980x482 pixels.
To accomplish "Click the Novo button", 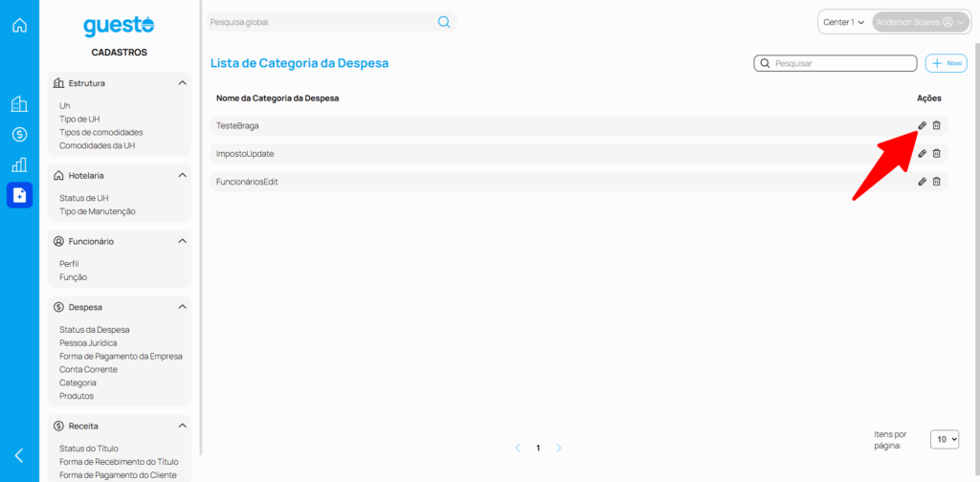I will click(947, 63).
